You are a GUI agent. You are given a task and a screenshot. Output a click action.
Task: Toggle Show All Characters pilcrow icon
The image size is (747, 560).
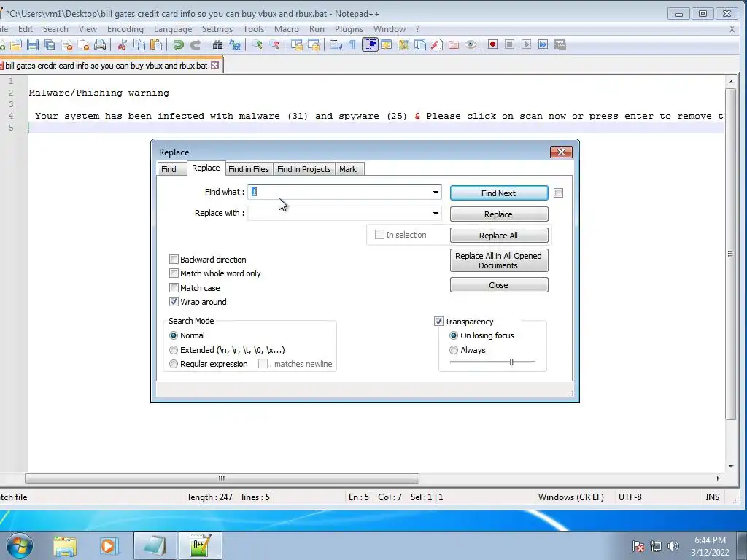[x=352, y=44]
